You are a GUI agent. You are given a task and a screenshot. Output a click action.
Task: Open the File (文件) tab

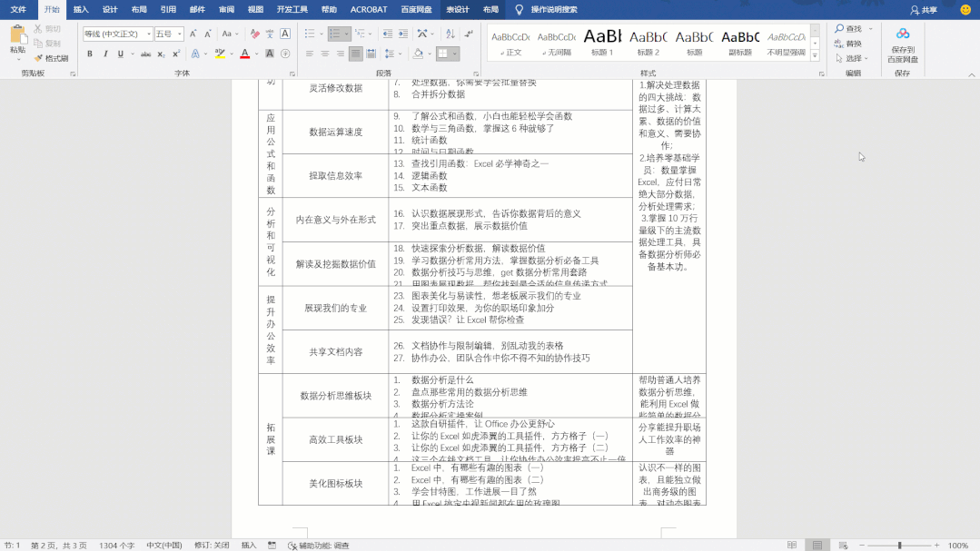pyautogui.click(x=18, y=9)
